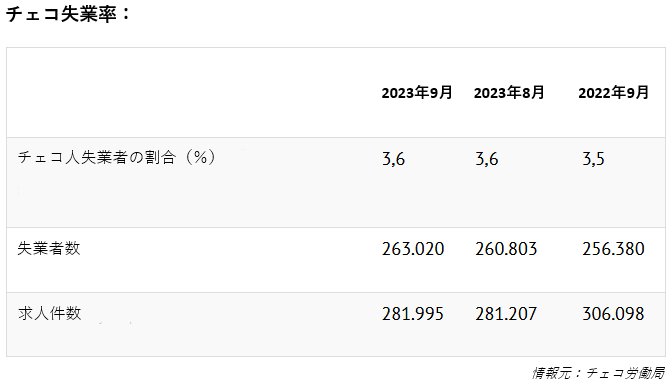
Task: Click the colon after the チェコ失業率 title
Action: click(125, 14)
